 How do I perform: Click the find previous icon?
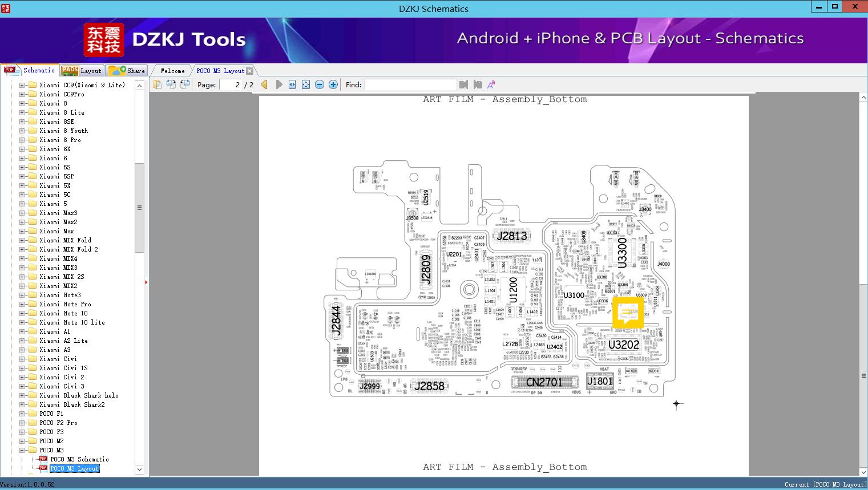point(463,84)
